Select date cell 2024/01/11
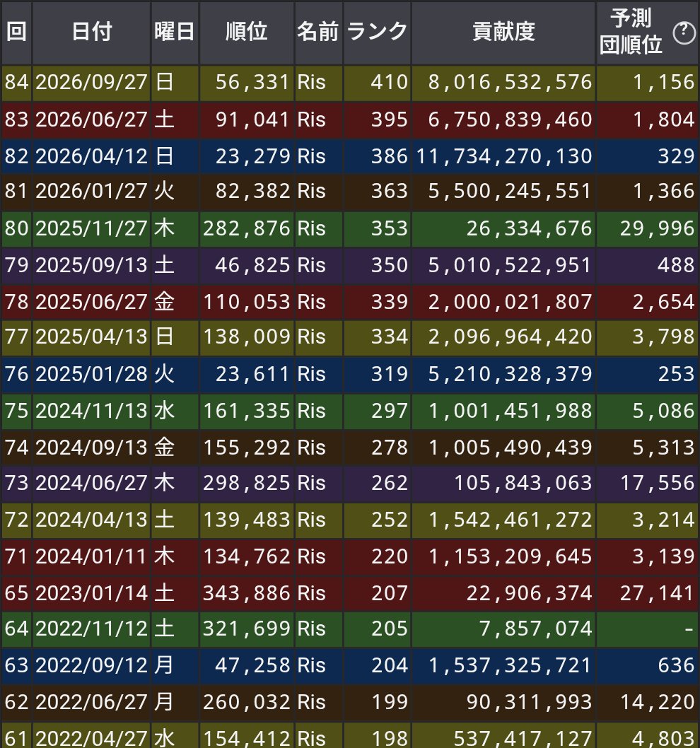The image size is (700, 748). 91,557
